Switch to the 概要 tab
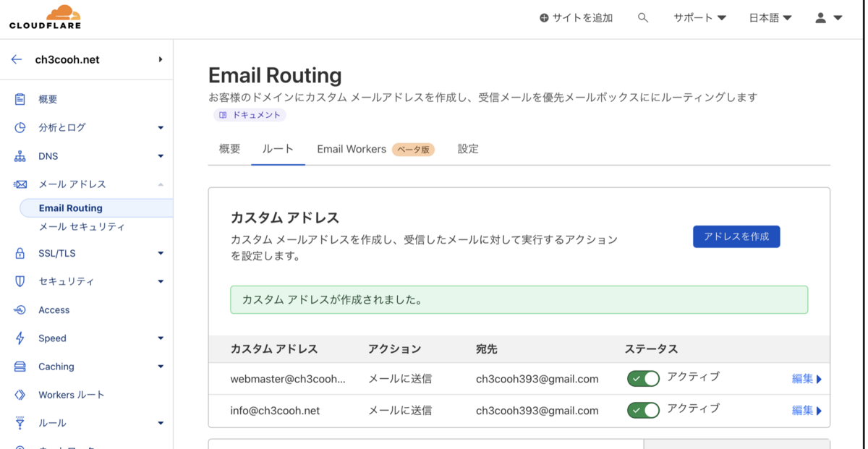This screenshot has width=868, height=449. (229, 149)
